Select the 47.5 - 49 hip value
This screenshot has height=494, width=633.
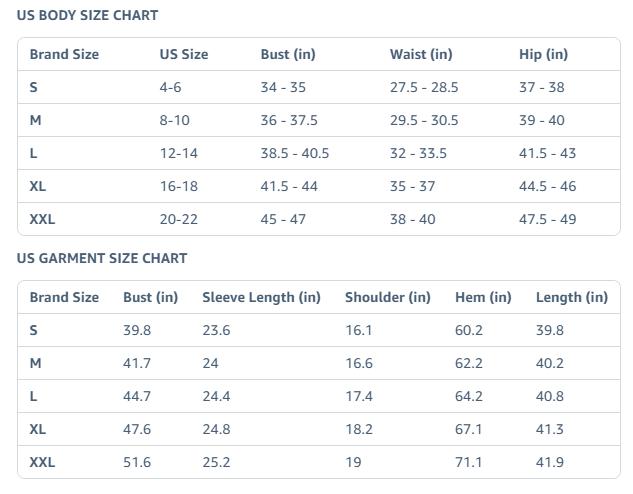[x=548, y=219]
